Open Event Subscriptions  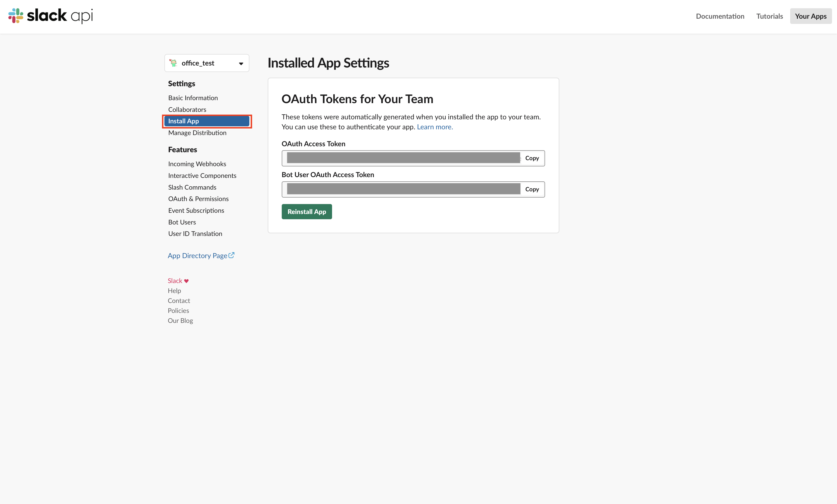(x=196, y=210)
